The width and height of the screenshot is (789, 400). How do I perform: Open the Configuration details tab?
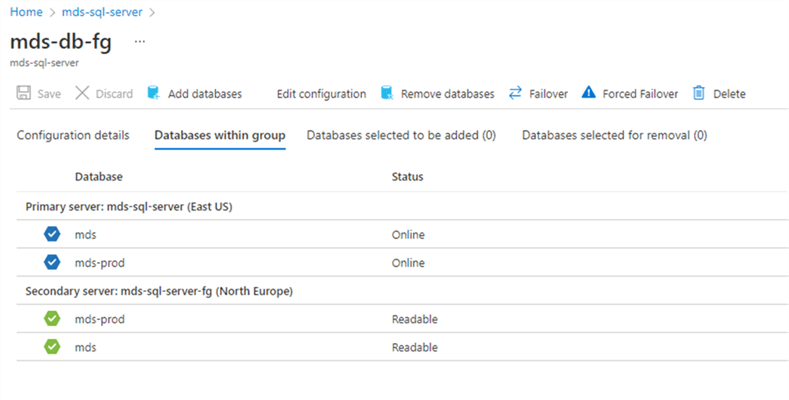coord(73,135)
